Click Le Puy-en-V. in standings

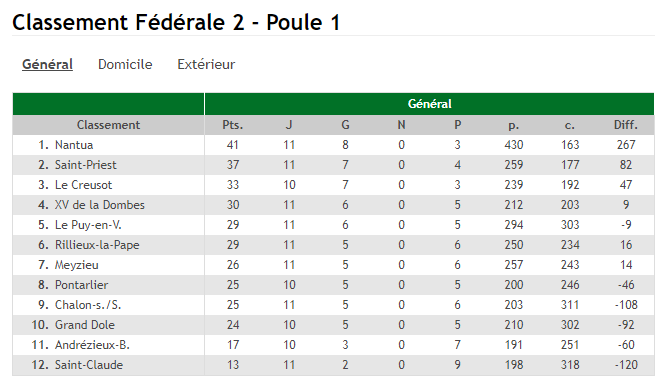pos(88,225)
